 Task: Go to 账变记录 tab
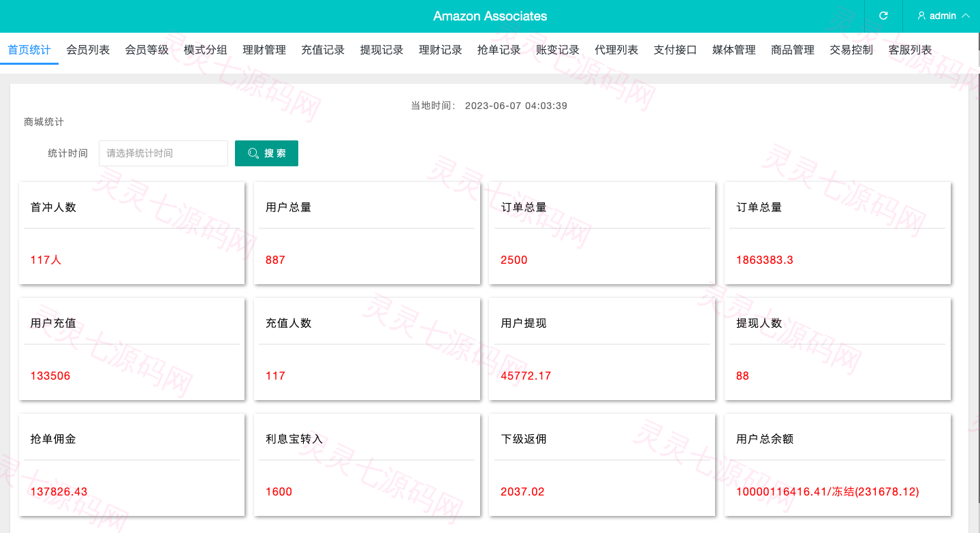(558, 50)
